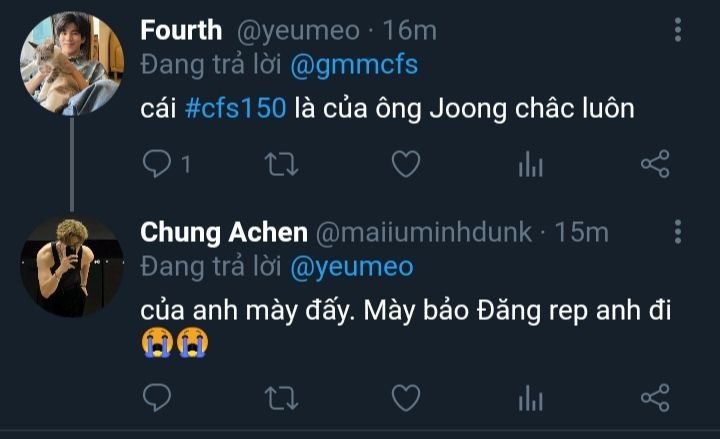This screenshot has width=720, height=439.
Task: Open Chung Achen's profile picture
Action: 71,265
